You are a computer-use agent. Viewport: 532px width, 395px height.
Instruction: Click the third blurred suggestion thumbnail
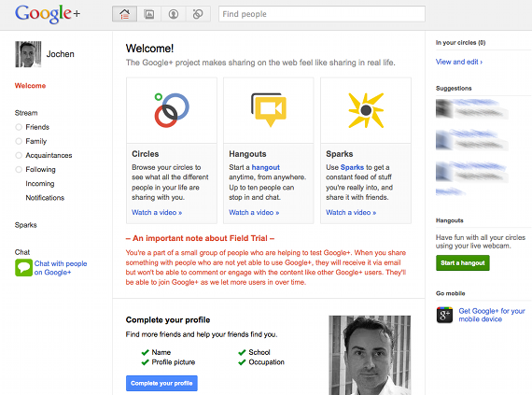click(x=444, y=171)
